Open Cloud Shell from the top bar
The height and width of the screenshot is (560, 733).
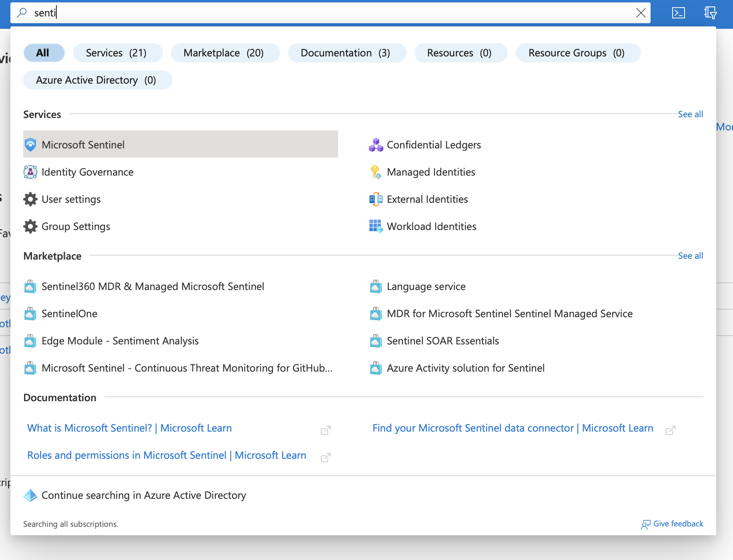pyautogui.click(x=679, y=13)
